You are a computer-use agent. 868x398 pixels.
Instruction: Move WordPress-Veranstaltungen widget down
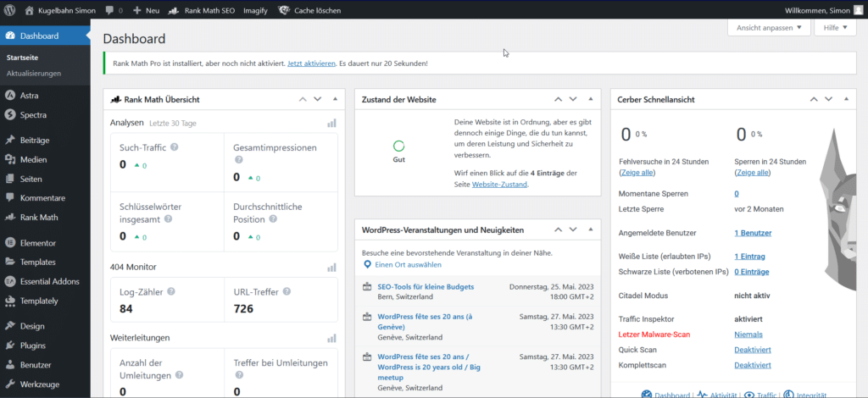[x=573, y=229]
